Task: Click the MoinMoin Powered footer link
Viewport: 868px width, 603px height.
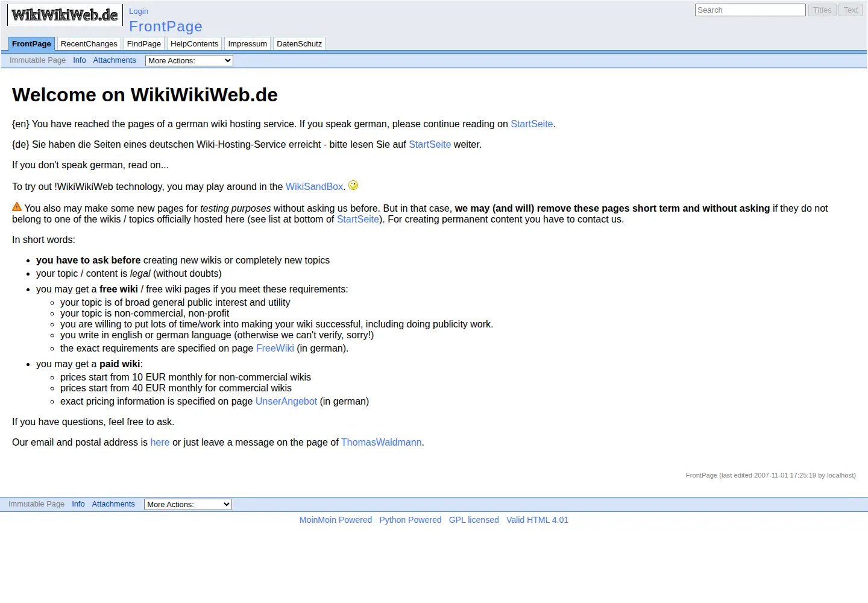Action: coord(336,520)
